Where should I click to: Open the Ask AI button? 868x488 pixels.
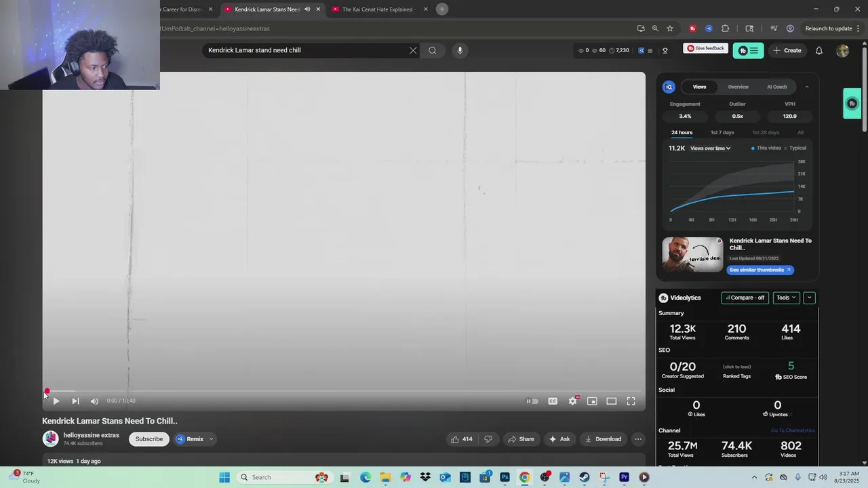tap(559, 439)
